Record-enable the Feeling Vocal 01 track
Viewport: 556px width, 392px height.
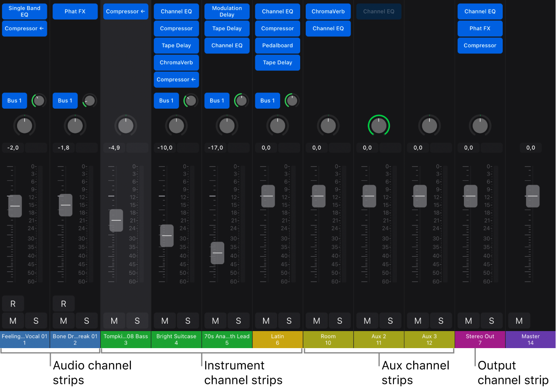click(13, 304)
